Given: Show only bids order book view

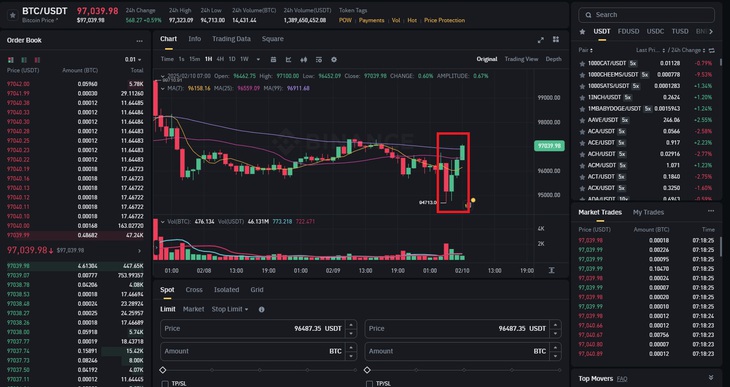Looking at the screenshot, I should 24,60.
